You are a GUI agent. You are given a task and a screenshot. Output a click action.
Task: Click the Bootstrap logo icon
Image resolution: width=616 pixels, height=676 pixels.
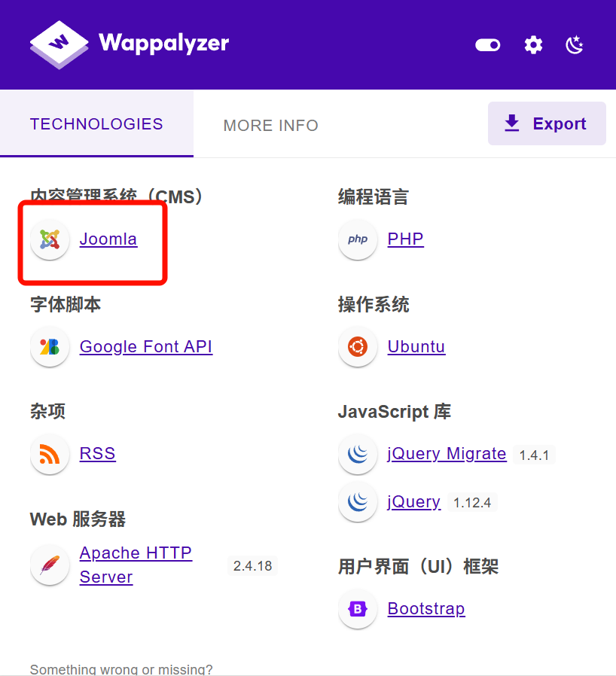[x=358, y=609]
